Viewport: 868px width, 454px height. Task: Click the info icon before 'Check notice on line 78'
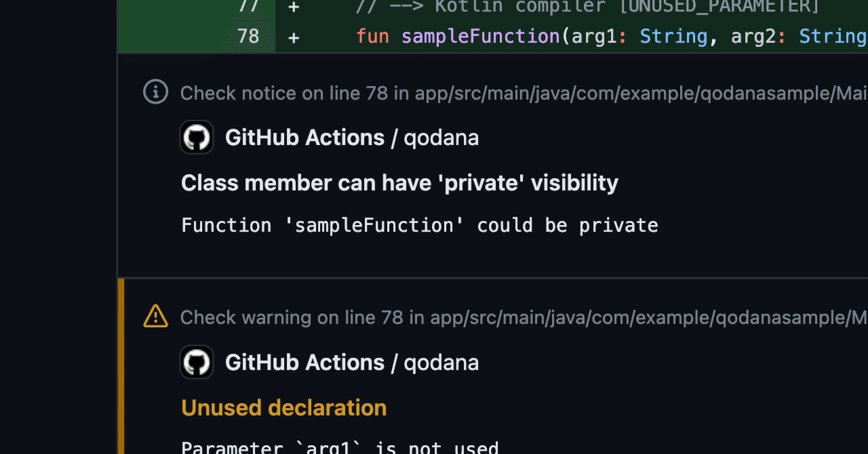pyautogui.click(x=155, y=91)
